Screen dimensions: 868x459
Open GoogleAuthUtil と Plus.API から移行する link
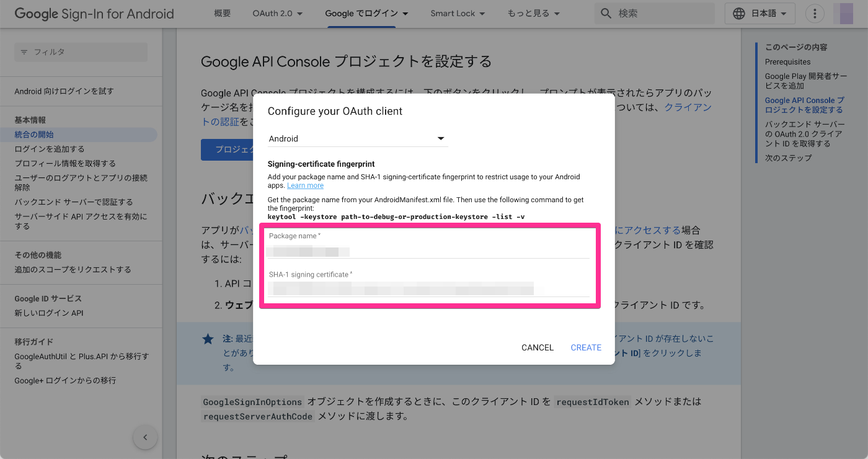(x=82, y=361)
